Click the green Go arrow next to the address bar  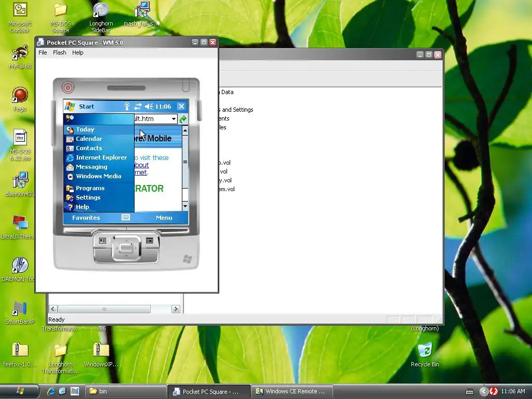point(183,119)
